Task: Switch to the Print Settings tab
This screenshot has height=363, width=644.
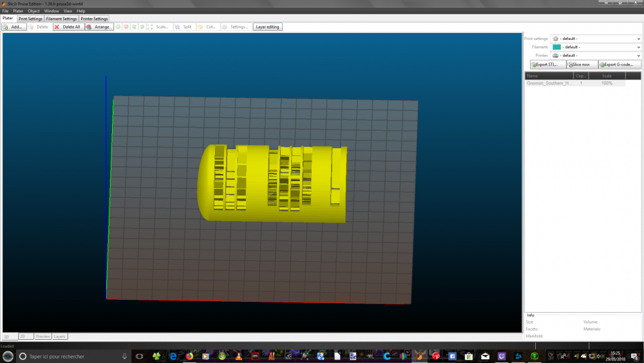Action: point(30,19)
